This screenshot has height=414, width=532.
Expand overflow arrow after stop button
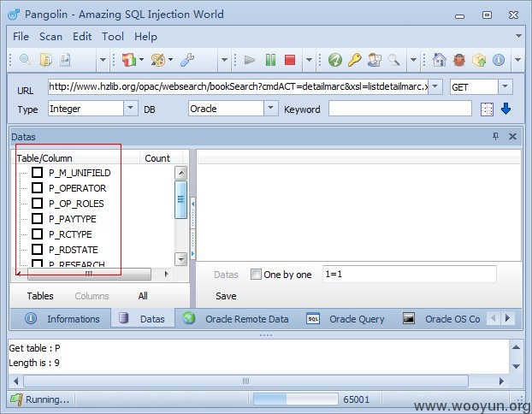309,60
